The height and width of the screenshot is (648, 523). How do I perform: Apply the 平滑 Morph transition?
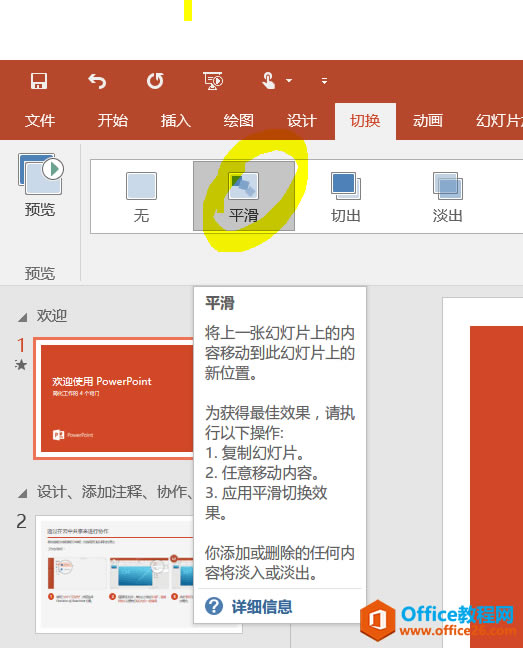[x=244, y=196]
